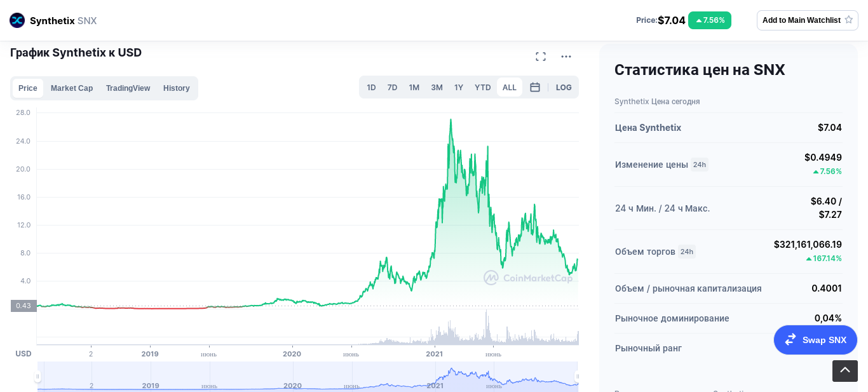Select the ALL time range
The width and height of the screenshot is (868, 392).
[510, 88]
